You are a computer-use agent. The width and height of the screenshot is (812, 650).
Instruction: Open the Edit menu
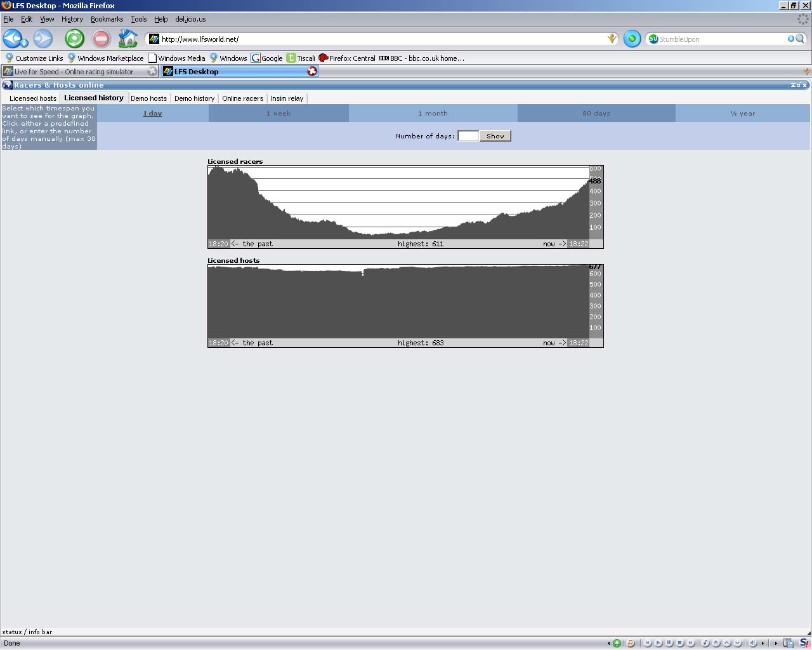27,19
